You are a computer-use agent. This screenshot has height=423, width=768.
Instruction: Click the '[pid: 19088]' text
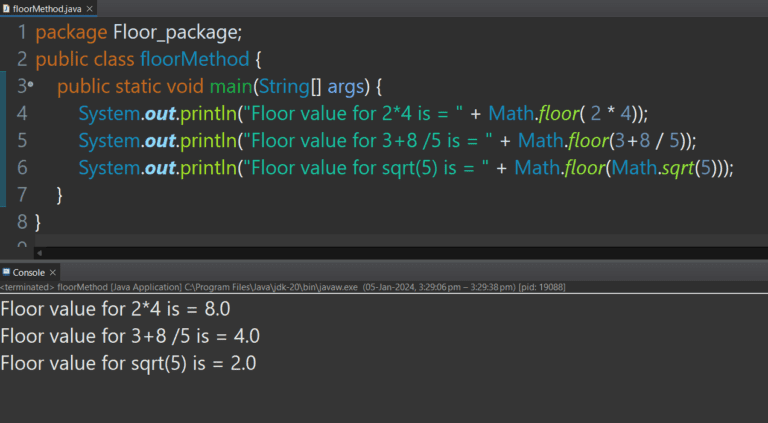tap(542, 287)
